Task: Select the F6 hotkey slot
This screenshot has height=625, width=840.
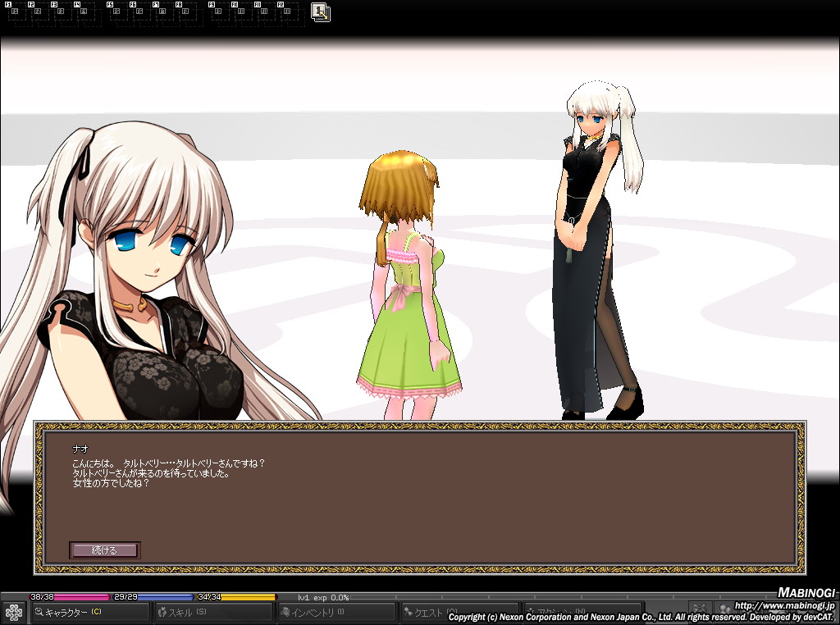Action: [139, 13]
